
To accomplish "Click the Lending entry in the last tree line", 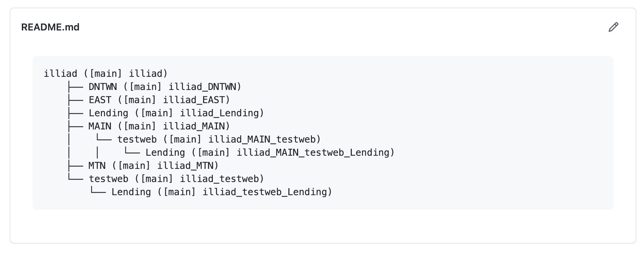I will [x=131, y=192].
